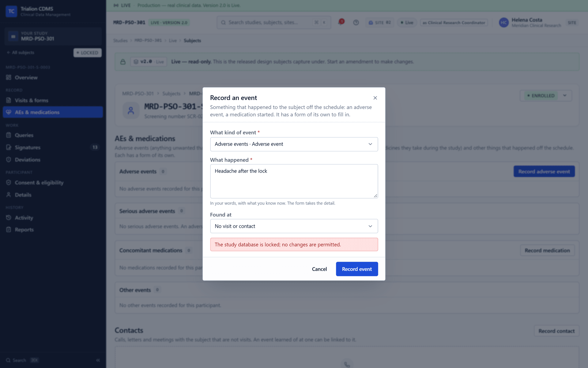Click the lock icon in read-only banner
The image size is (588, 368).
pos(123,62)
